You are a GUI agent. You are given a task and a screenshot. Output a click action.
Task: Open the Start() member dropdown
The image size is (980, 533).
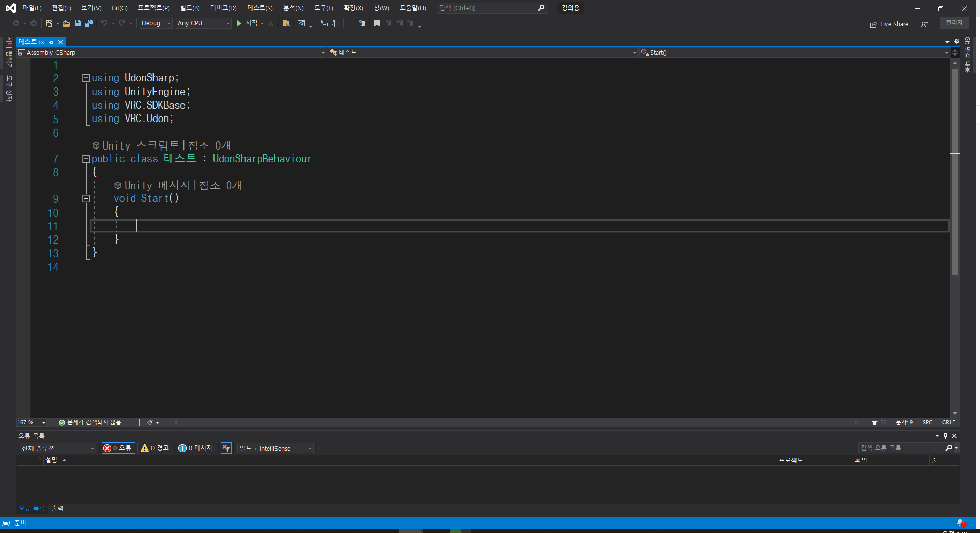794,53
